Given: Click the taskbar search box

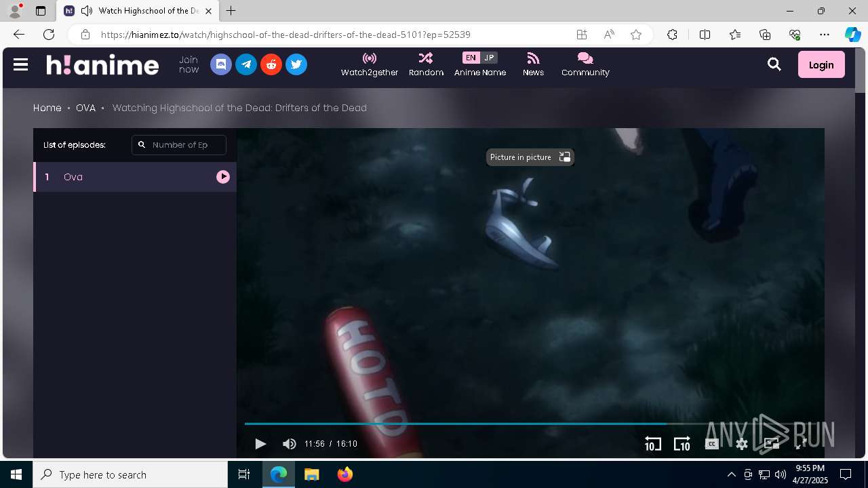Looking at the screenshot, I should tap(130, 474).
